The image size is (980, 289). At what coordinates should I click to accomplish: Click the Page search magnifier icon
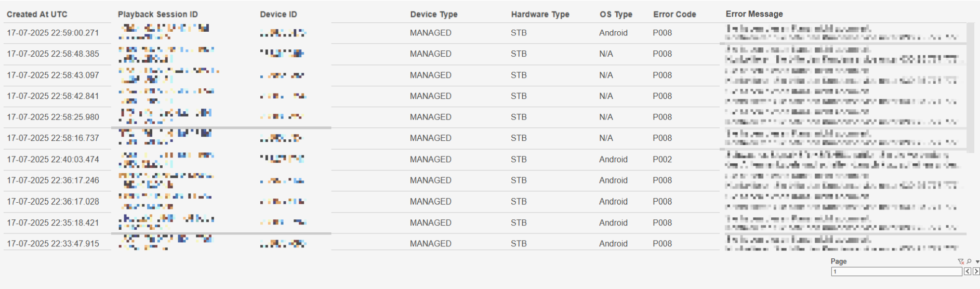coord(969,261)
